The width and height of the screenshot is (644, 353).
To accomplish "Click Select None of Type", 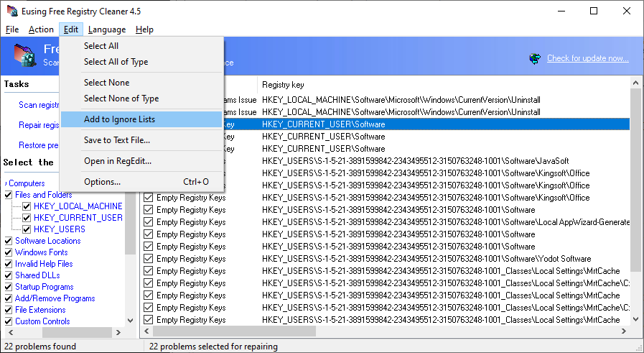I will pyautogui.click(x=121, y=98).
